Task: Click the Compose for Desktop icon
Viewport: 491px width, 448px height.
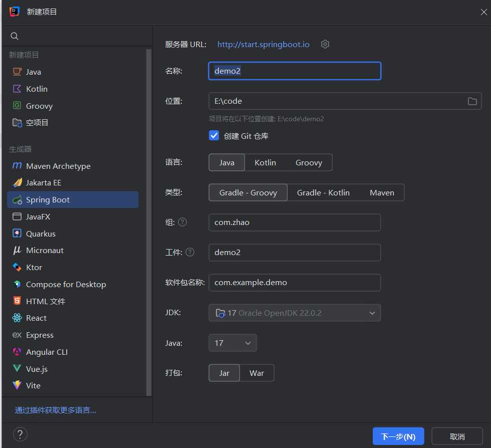Action: click(17, 284)
